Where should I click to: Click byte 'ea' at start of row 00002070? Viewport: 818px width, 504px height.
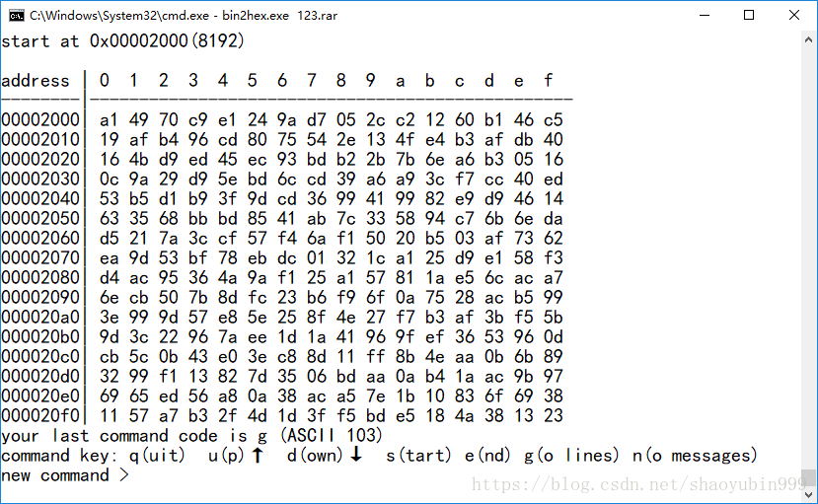pyautogui.click(x=109, y=258)
